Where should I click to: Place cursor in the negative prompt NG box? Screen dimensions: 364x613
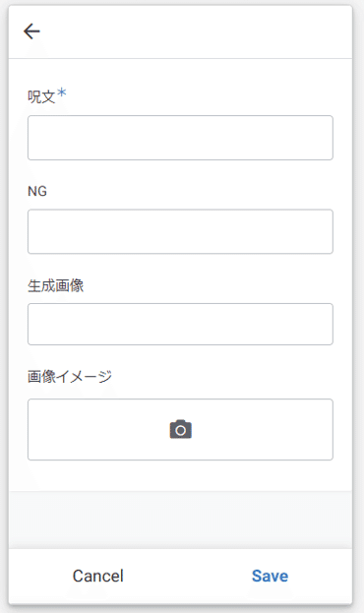[x=180, y=231]
